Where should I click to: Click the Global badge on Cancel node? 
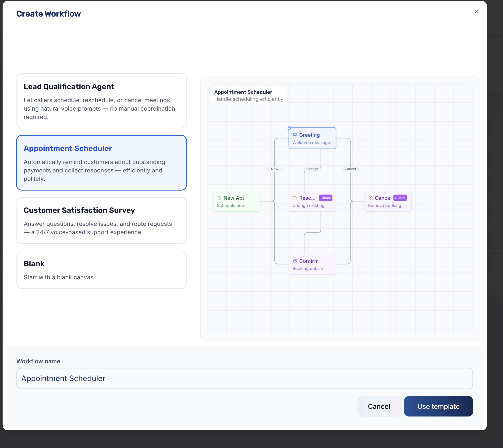coord(400,198)
